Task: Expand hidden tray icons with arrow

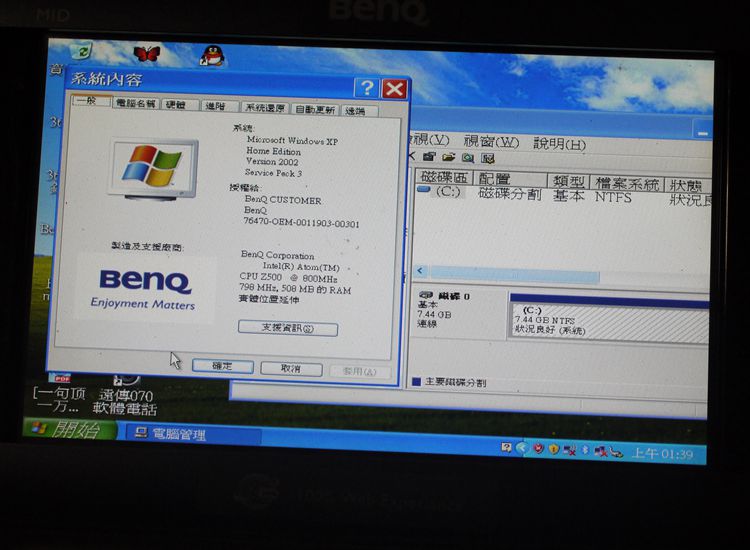Action: 521,448
